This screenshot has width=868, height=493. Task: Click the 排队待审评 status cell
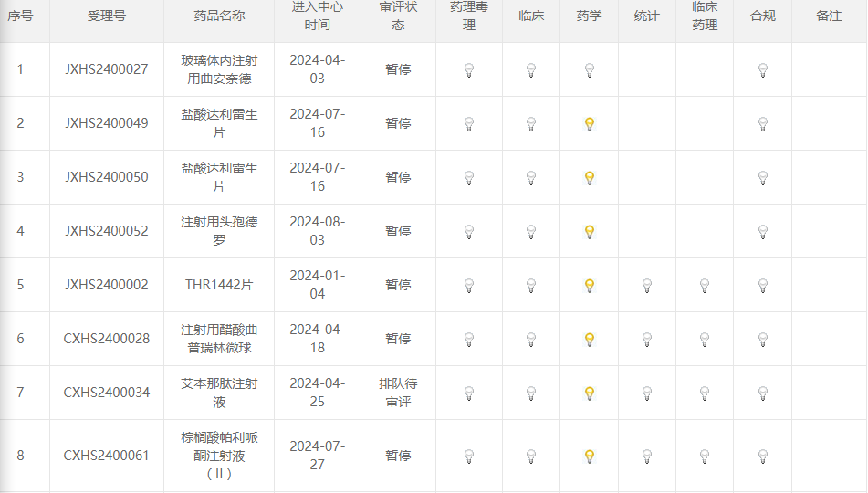[398, 393]
